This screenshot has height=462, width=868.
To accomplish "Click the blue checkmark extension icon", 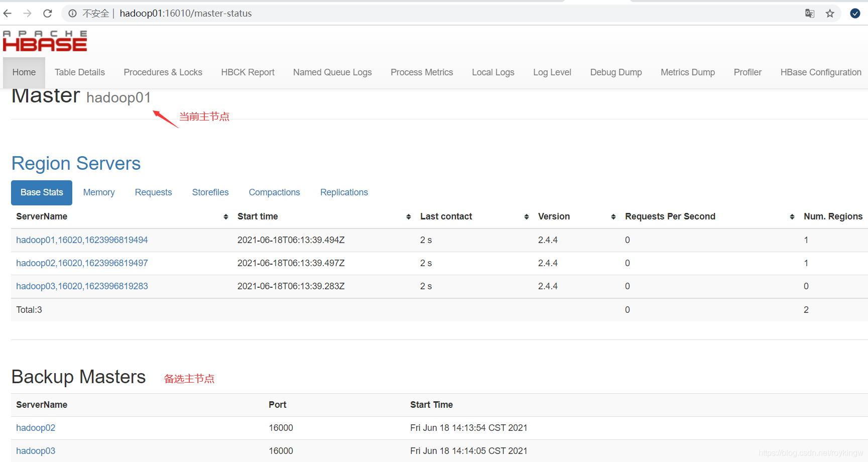I will pos(855,14).
